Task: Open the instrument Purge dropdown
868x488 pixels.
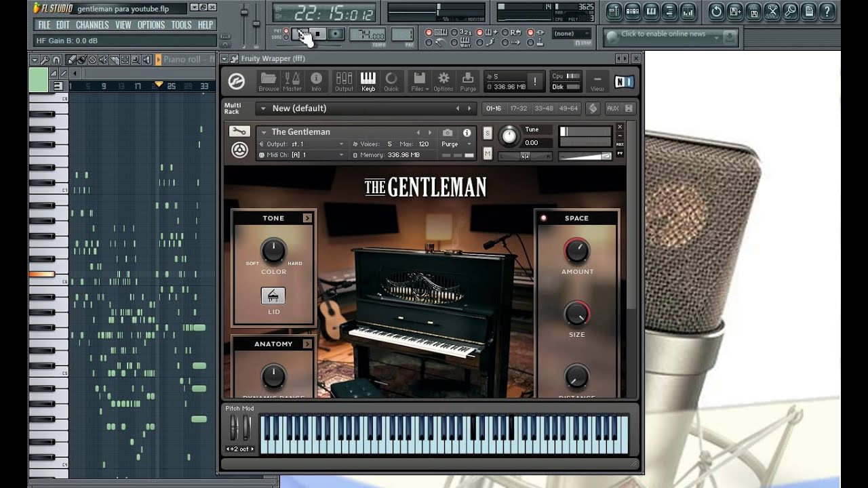Action: point(456,144)
